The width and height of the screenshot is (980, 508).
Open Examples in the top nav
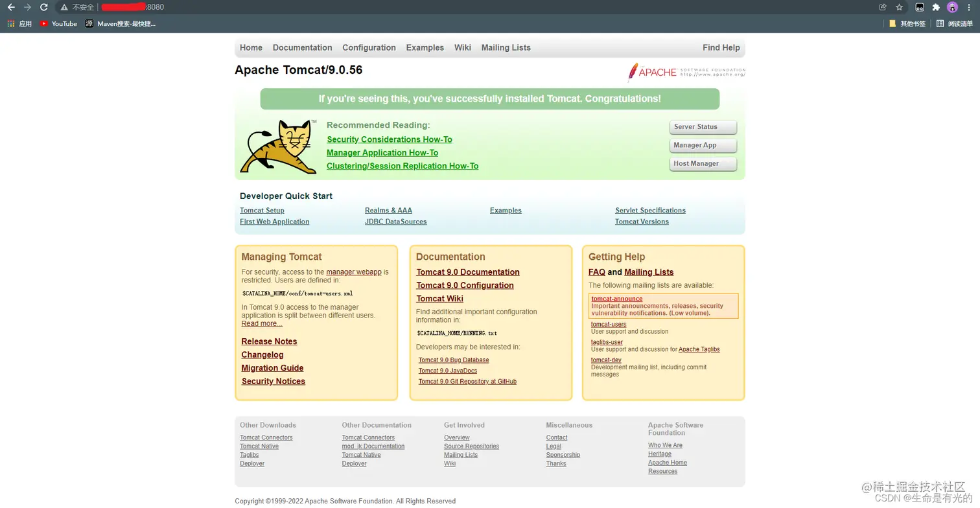click(x=425, y=48)
